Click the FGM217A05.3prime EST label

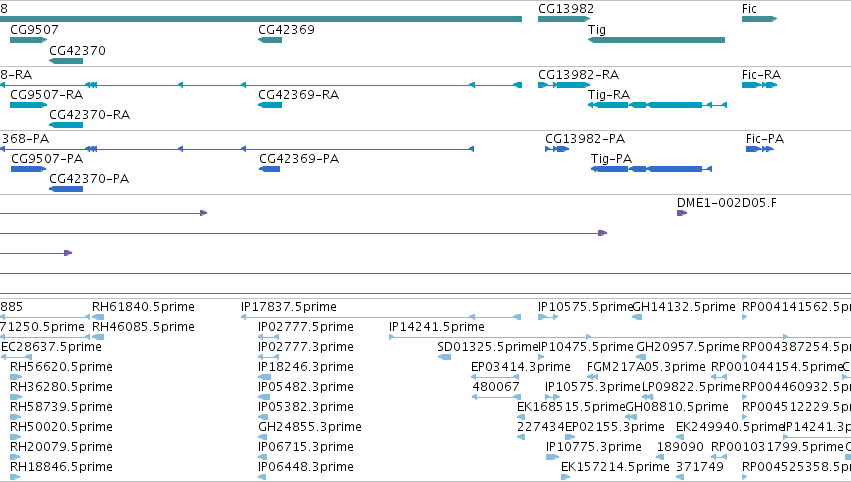coord(646,366)
